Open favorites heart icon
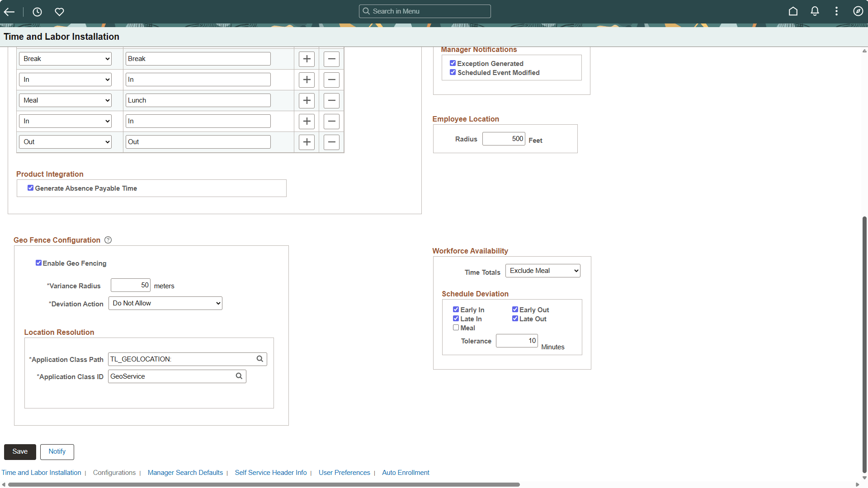This screenshot has width=868, height=488. click(x=59, y=12)
